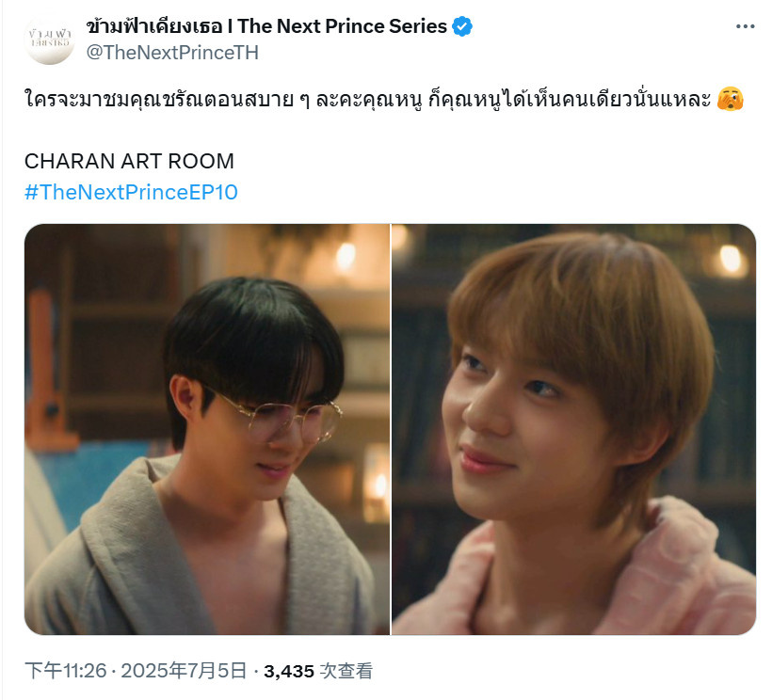
Task: Click the divider between the two photos
Action: coord(391,429)
